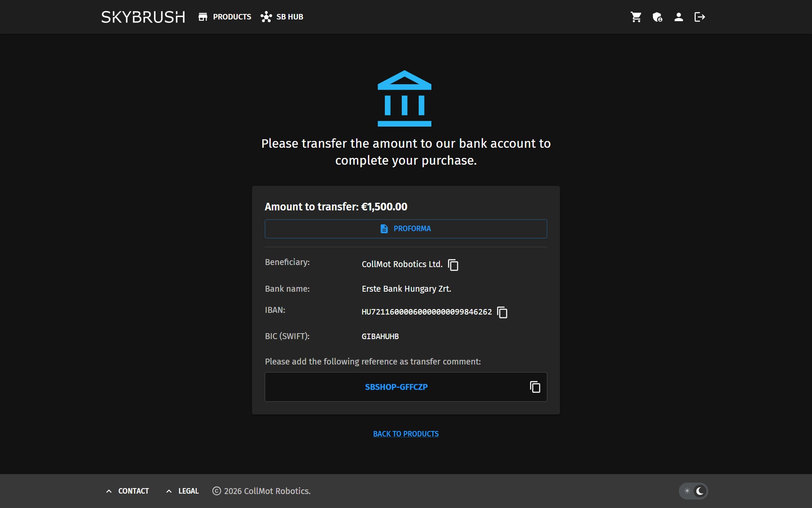Click the Erste Bank Hungary Zrt. text
Image resolution: width=812 pixels, height=508 pixels.
tap(406, 289)
